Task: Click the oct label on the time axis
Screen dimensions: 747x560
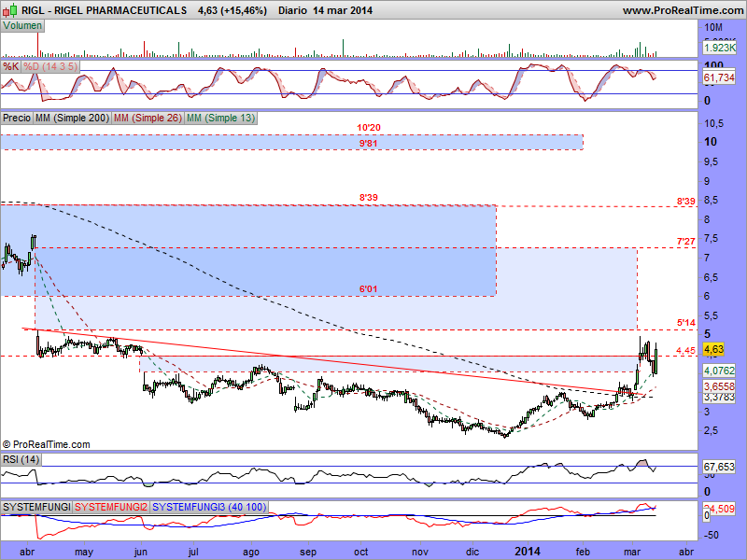Action: 361,552
